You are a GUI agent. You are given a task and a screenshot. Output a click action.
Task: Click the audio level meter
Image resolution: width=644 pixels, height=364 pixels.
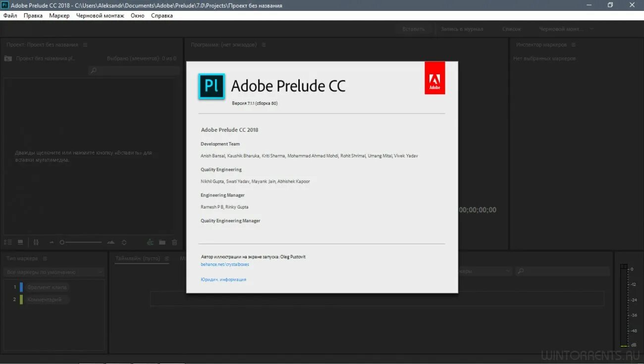[x=623, y=306]
